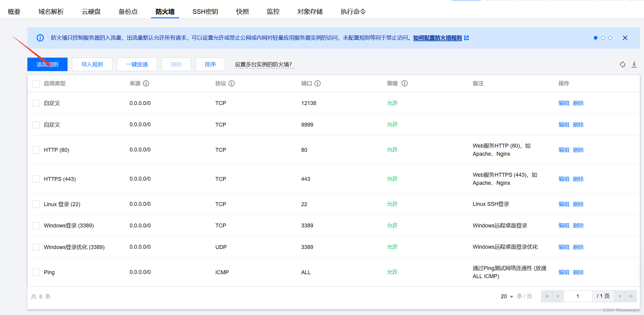Select the second banner pagination dot
The width and height of the screenshot is (644, 315).
(x=603, y=38)
